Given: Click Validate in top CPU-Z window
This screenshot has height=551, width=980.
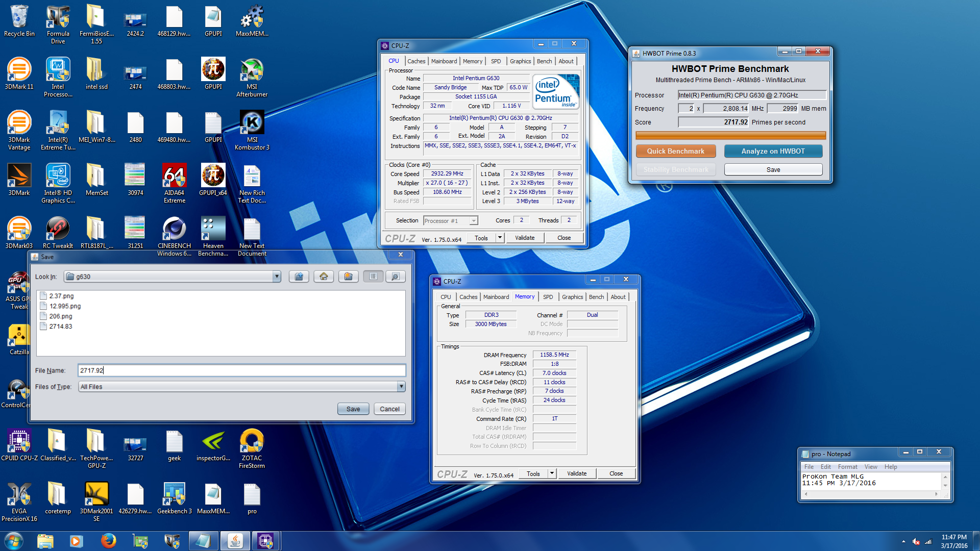Looking at the screenshot, I should pos(524,238).
